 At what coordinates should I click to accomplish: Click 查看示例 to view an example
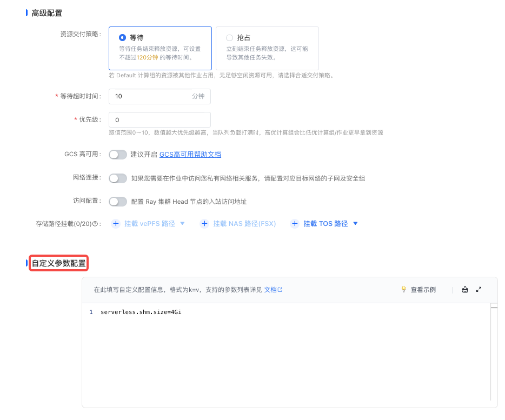[x=423, y=290]
